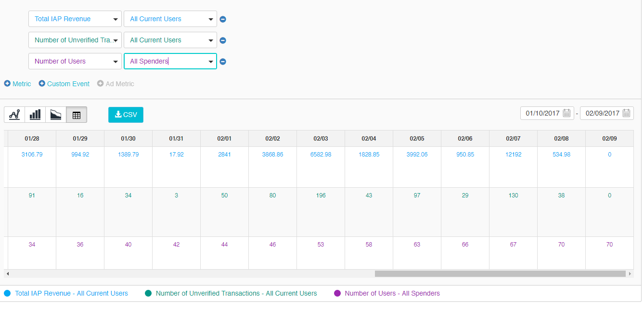Open the end date calendar picker
The width and height of the screenshot is (644, 312).
(626, 113)
